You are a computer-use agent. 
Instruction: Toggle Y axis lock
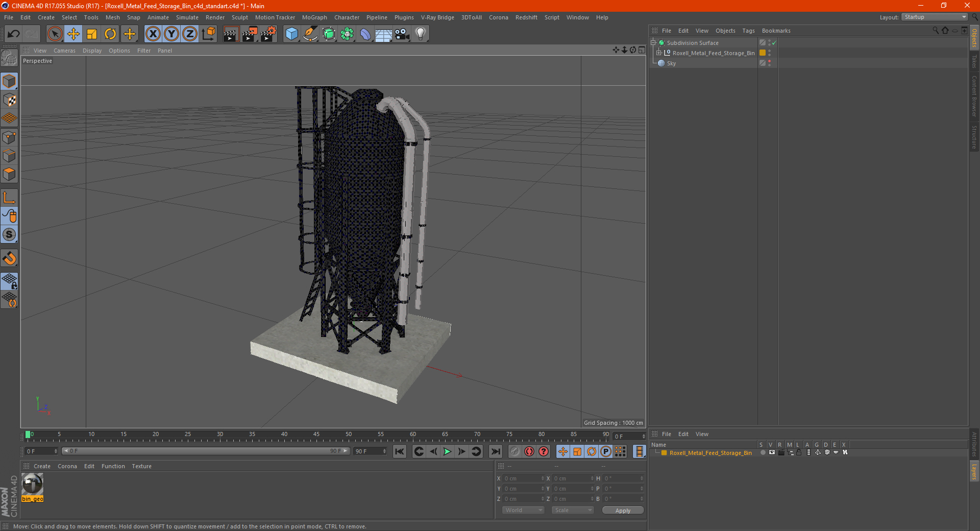click(171, 34)
